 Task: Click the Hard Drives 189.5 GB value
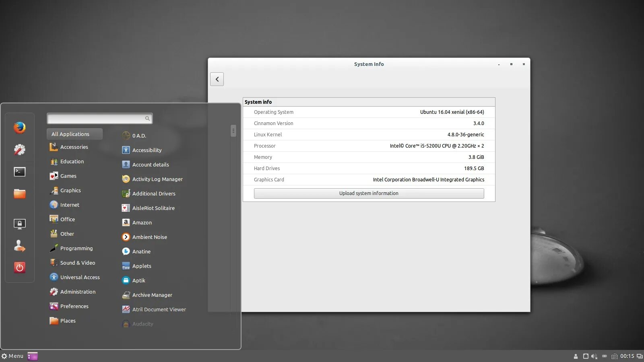(474, 169)
